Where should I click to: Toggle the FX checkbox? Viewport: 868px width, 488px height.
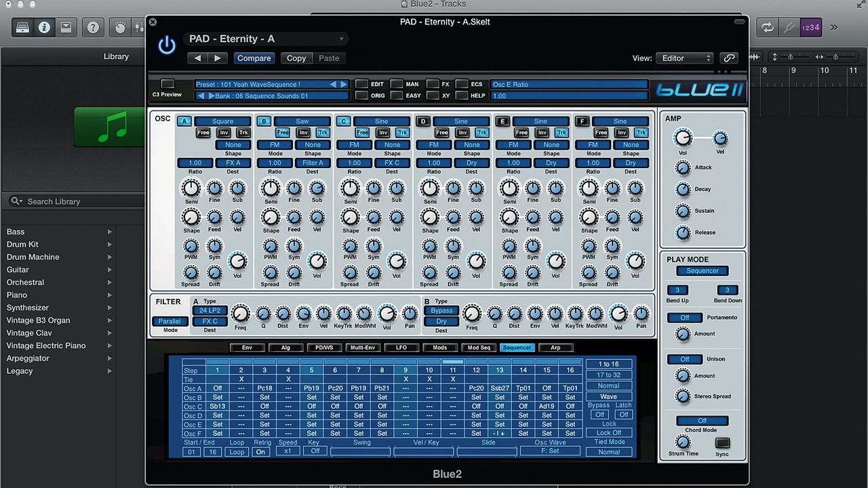[x=433, y=84]
